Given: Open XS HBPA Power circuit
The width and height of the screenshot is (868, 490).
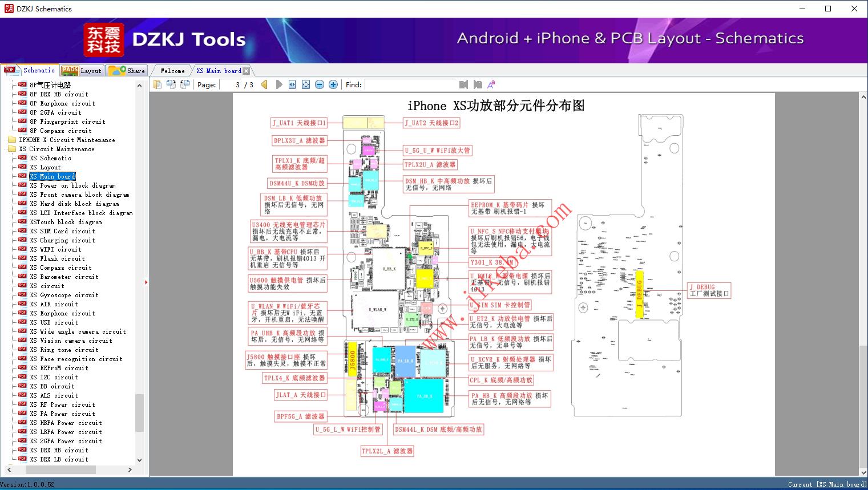Looking at the screenshot, I should [x=66, y=423].
